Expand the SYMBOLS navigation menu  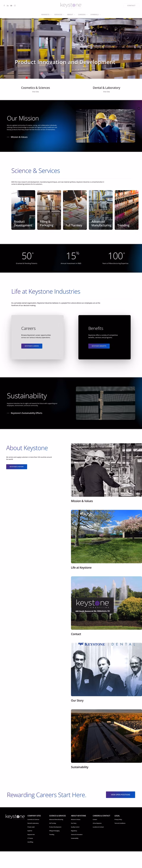tap(95, 15)
